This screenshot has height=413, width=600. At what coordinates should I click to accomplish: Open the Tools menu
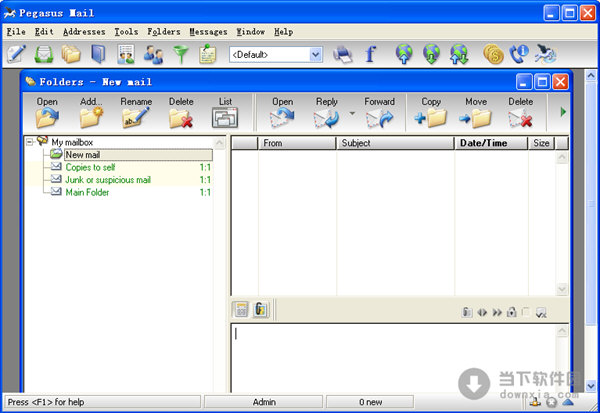tap(126, 32)
